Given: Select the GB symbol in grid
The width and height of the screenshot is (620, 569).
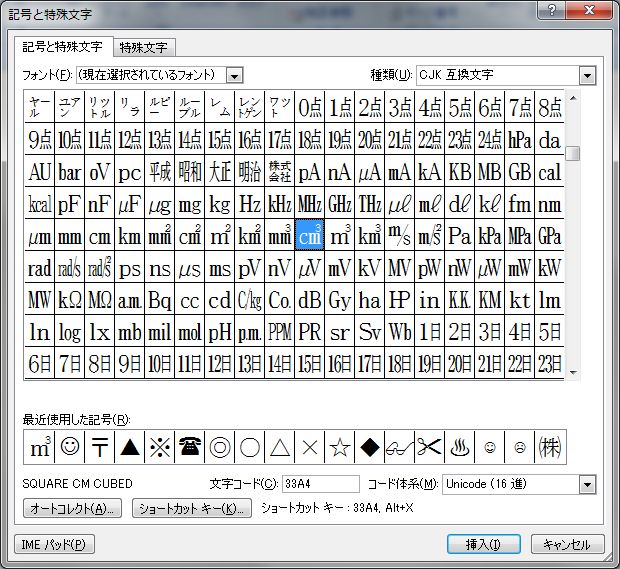Looking at the screenshot, I should [x=520, y=171].
